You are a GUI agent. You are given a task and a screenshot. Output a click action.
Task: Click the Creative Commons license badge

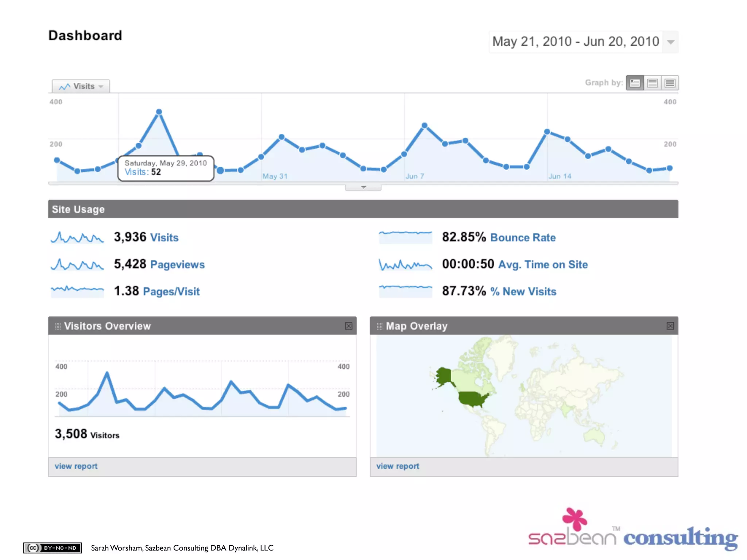pyautogui.click(x=53, y=548)
